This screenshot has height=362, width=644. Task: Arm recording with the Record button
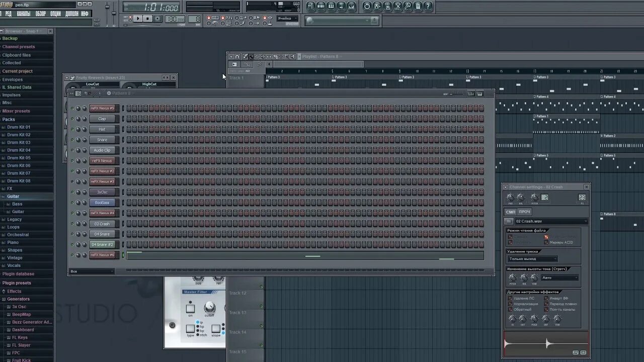point(157,19)
